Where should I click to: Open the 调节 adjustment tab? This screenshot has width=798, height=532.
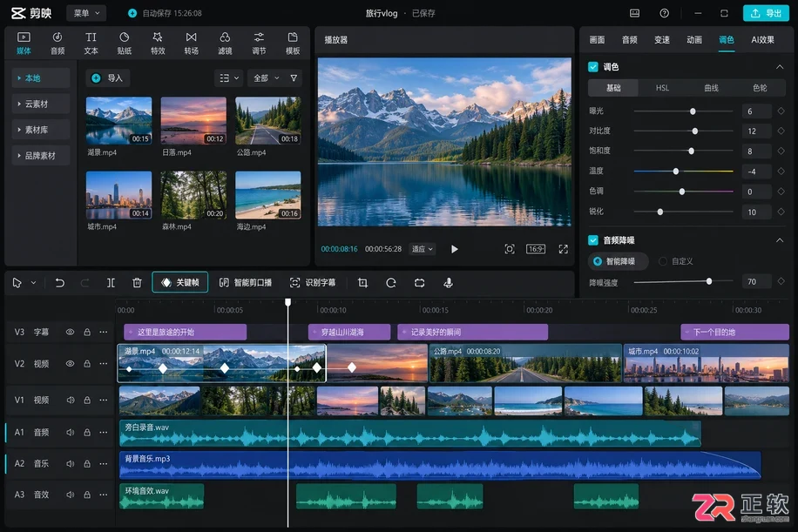[259, 43]
